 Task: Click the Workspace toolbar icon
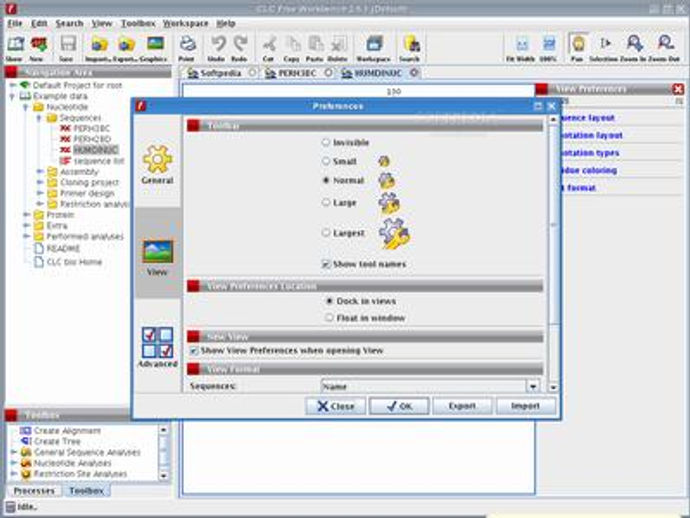point(374,48)
